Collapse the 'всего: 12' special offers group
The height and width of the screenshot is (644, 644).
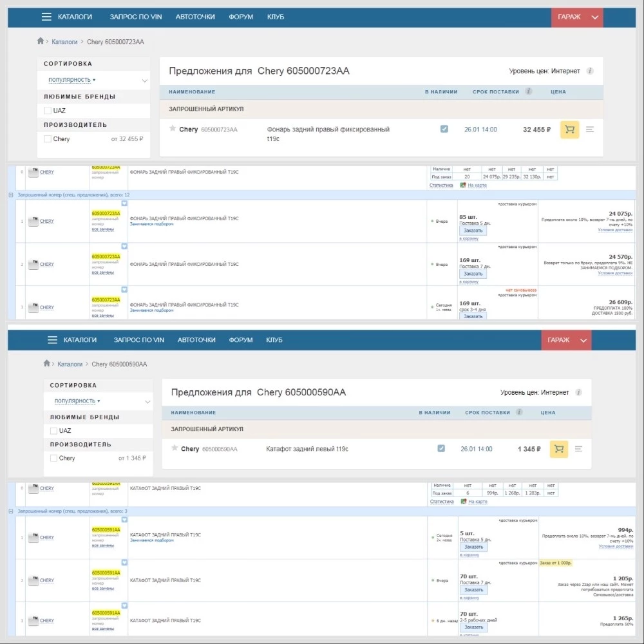click(11, 194)
